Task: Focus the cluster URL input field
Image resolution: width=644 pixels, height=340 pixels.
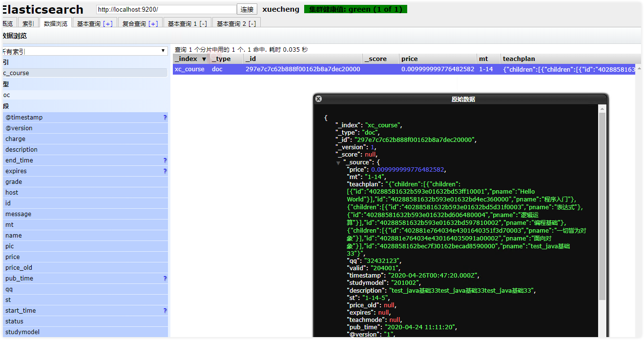Action: click(166, 9)
